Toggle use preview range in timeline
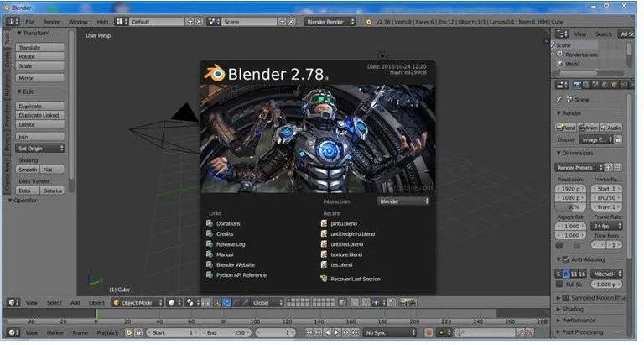The image size is (644, 345). [x=129, y=332]
